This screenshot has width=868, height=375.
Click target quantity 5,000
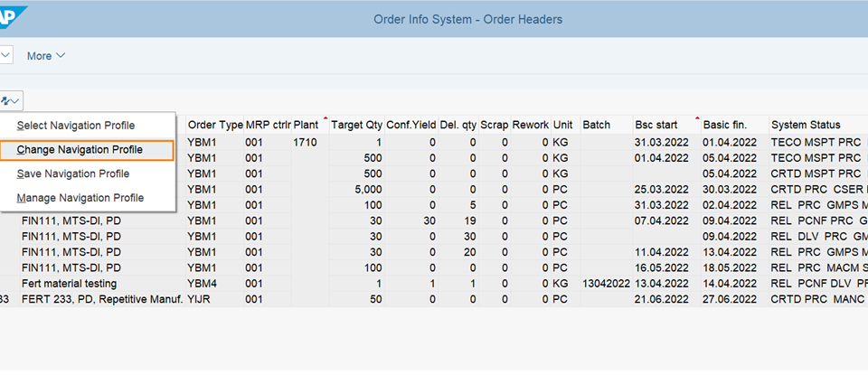[368, 189]
